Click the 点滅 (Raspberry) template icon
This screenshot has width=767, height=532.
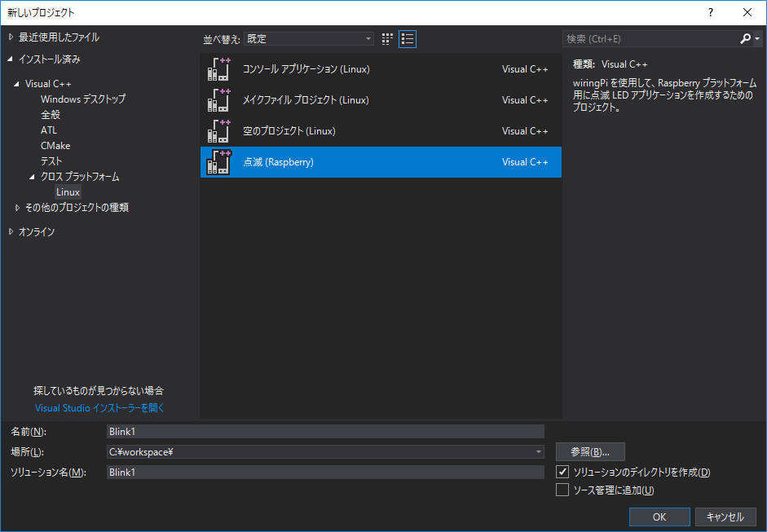[x=218, y=162]
